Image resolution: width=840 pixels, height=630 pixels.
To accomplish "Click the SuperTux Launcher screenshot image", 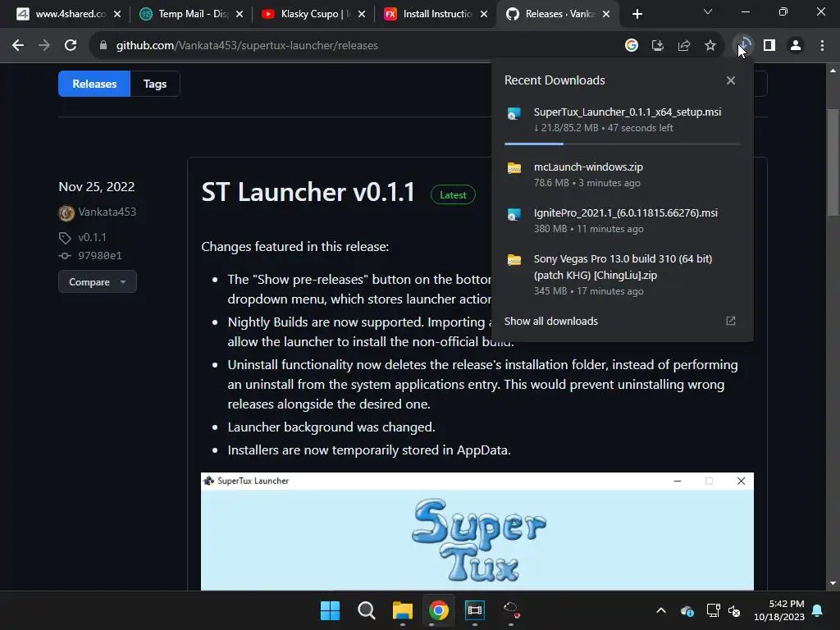I will (x=477, y=532).
